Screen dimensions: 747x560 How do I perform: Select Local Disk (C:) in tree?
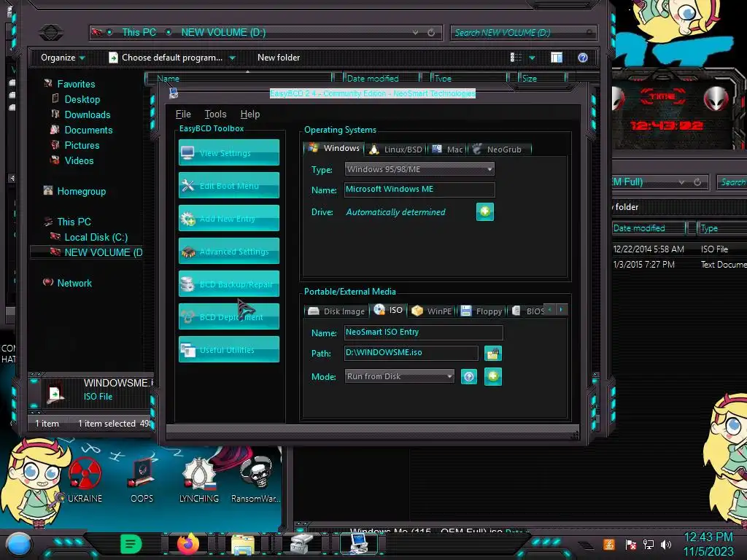point(96,237)
